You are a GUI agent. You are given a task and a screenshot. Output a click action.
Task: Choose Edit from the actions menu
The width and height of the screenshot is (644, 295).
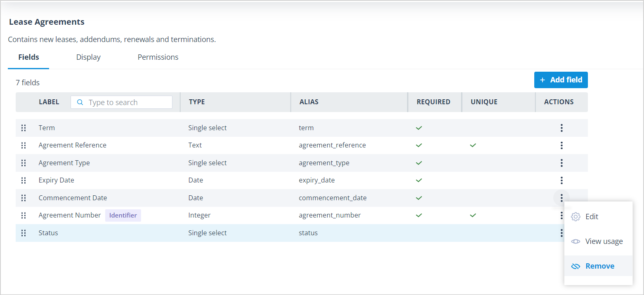[x=598, y=217]
